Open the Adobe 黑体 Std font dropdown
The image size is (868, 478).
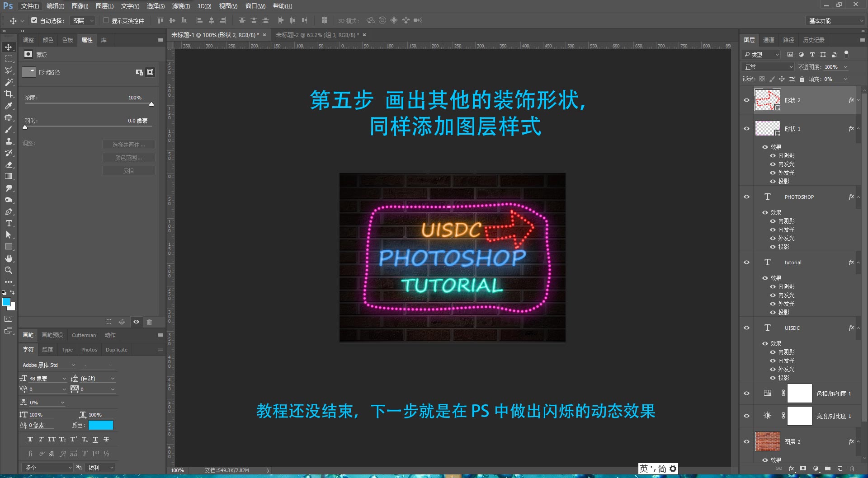[x=48, y=365]
